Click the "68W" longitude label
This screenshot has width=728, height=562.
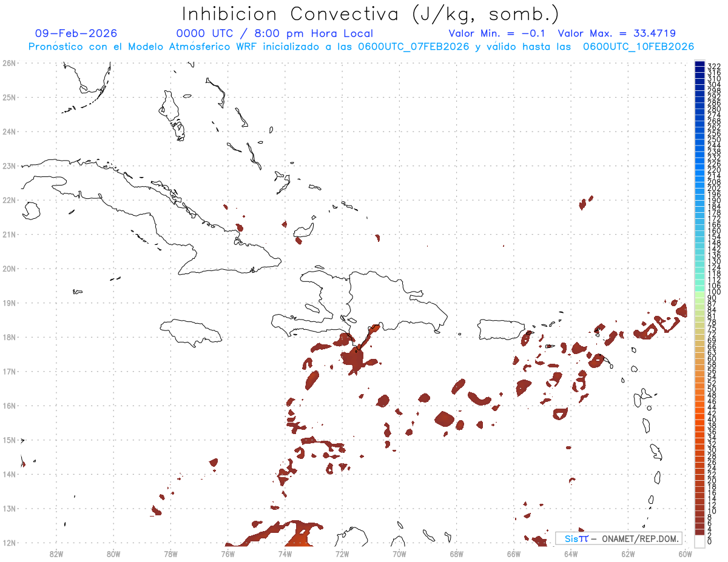click(x=456, y=553)
